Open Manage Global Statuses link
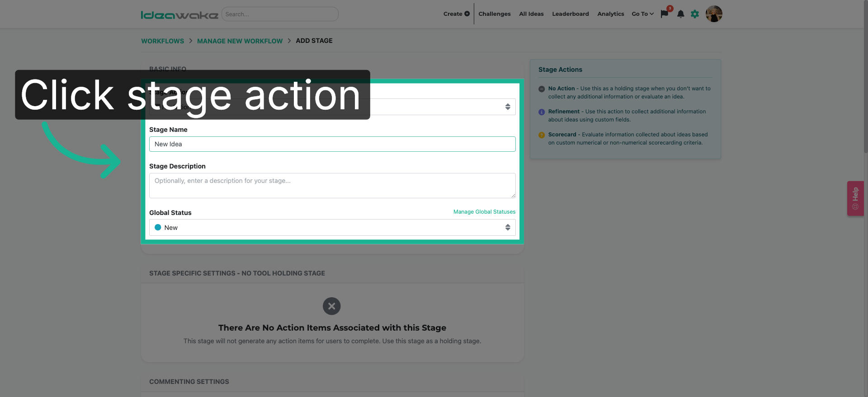 [484, 212]
